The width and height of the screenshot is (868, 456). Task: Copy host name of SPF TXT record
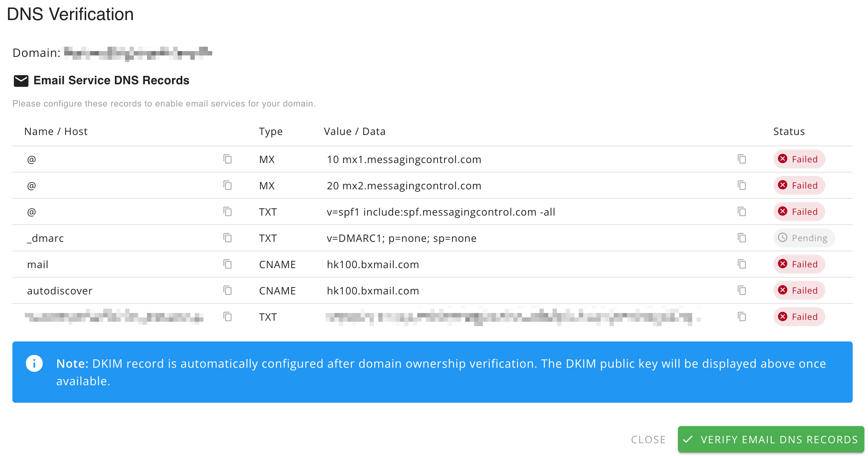point(228,212)
